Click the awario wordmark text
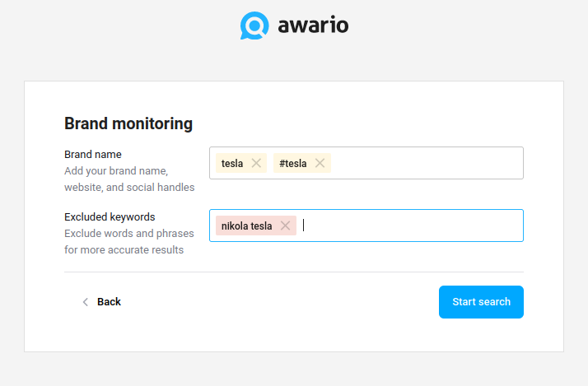 point(313,26)
